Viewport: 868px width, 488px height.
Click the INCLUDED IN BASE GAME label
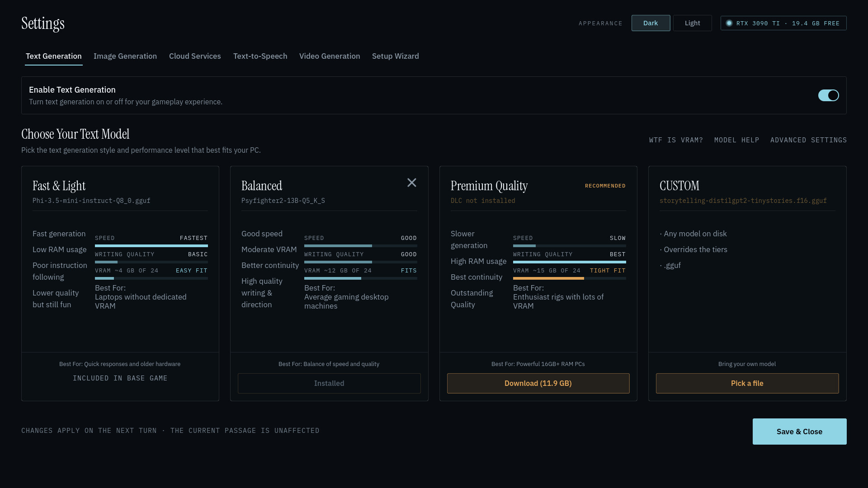[x=120, y=378]
